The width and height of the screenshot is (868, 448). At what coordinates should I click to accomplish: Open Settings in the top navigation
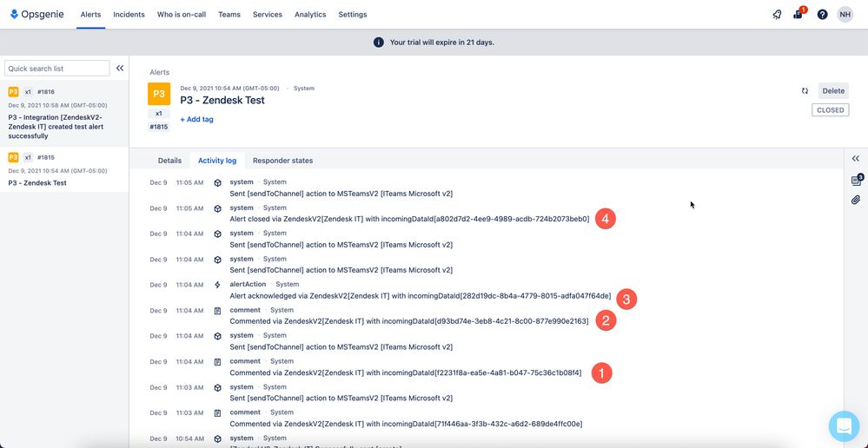click(x=353, y=15)
